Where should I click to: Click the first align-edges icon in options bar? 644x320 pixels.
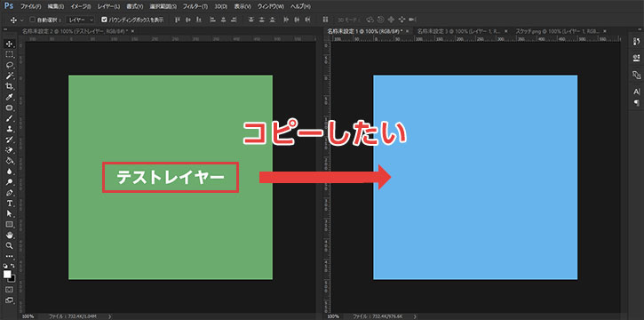click(178, 20)
